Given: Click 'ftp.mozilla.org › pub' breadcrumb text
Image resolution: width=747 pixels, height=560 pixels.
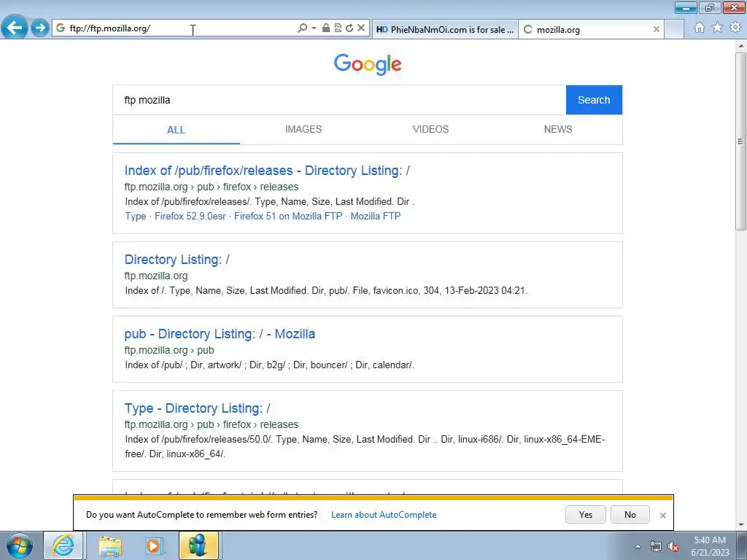Looking at the screenshot, I should coord(169,350).
